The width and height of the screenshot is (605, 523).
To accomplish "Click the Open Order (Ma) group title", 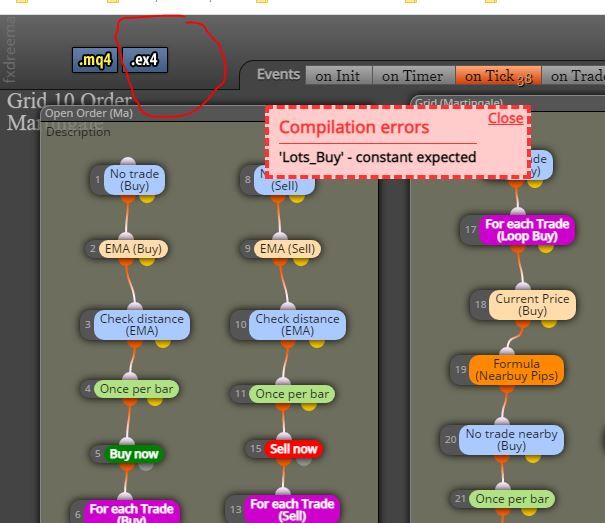I will 89,113.
